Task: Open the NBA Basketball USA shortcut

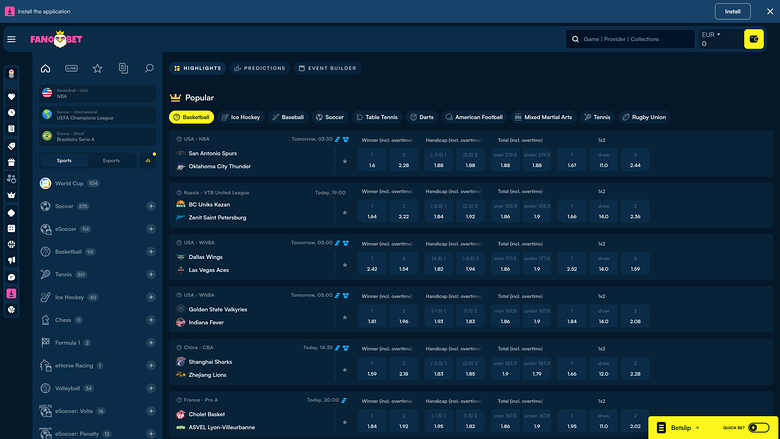Action: [98, 93]
